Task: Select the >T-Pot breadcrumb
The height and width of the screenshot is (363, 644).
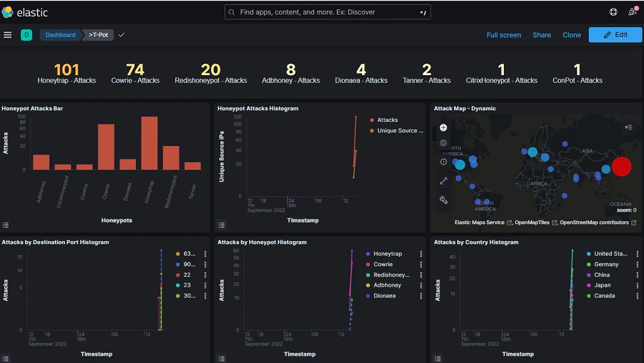Action: click(x=98, y=35)
